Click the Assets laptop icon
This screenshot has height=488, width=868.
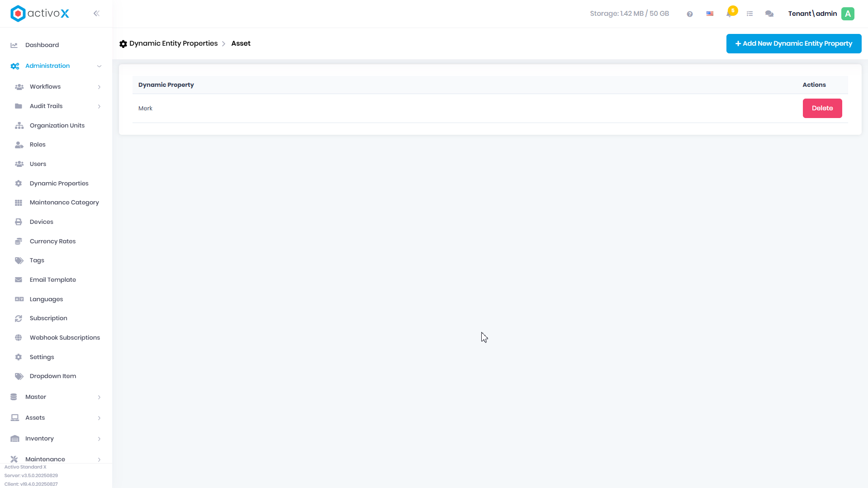(x=15, y=418)
